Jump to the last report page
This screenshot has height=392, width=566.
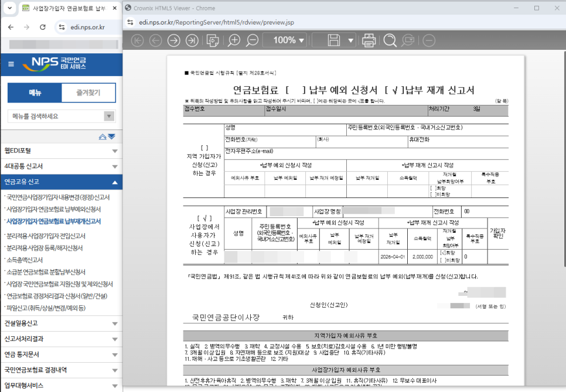pos(192,40)
